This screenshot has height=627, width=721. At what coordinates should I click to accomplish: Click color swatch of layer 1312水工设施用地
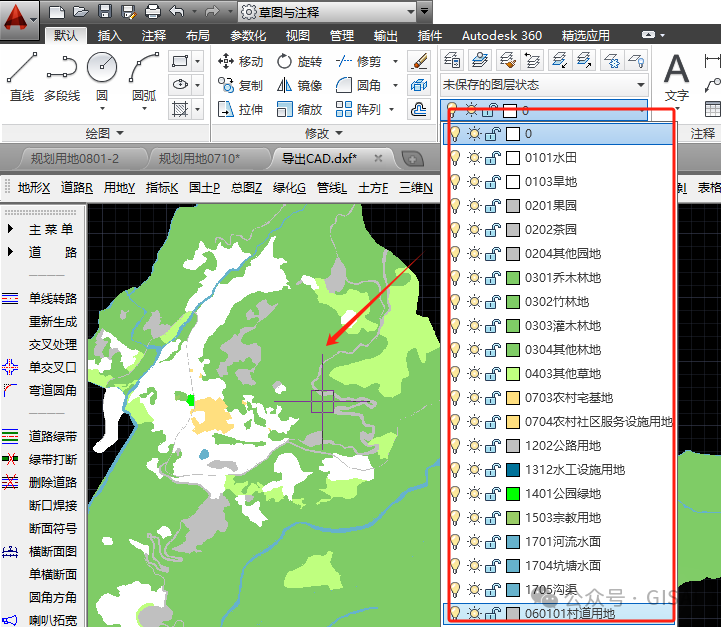[513, 470]
